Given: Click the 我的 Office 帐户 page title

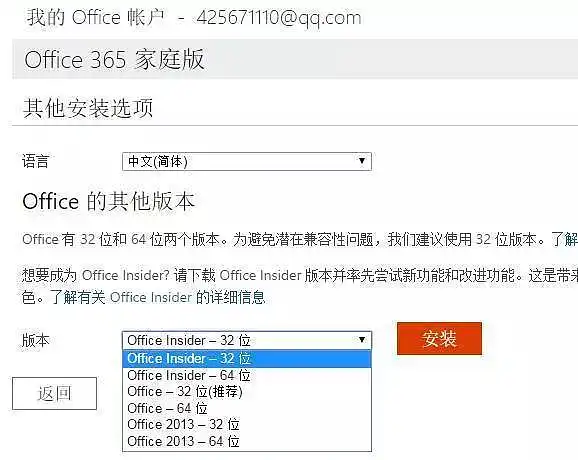Looking at the screenshot, I should point(96,17).
